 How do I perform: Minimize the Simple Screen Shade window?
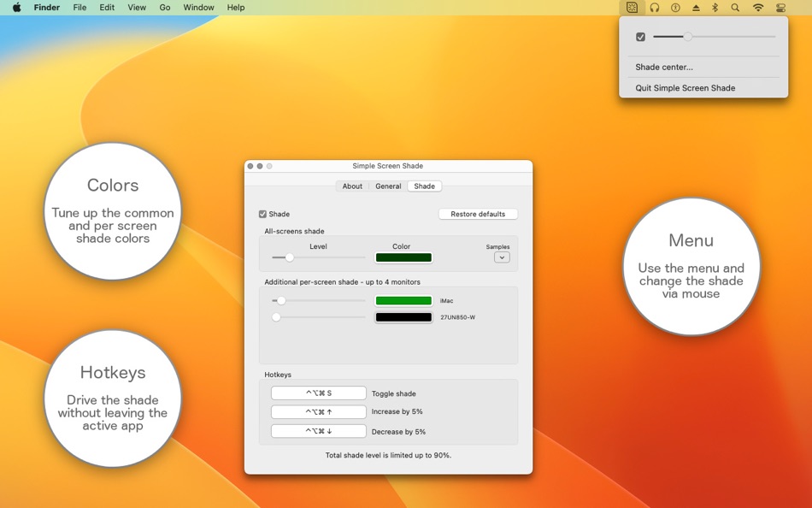pyautogui.click(x=260, y=166)
